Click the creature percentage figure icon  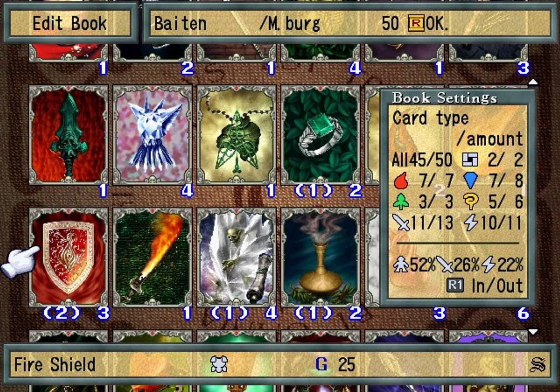coord(400,265)
